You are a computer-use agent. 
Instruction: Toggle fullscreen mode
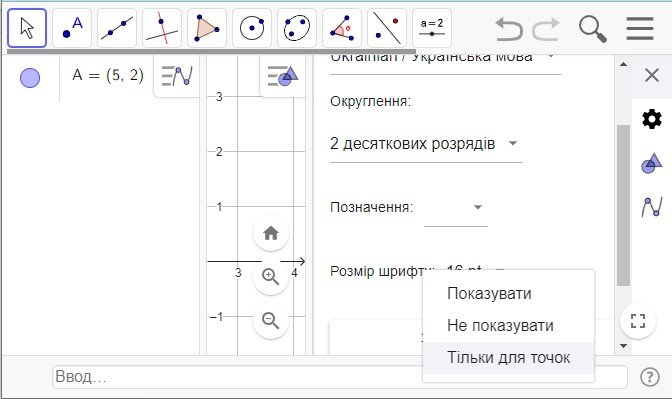[638, 321]
